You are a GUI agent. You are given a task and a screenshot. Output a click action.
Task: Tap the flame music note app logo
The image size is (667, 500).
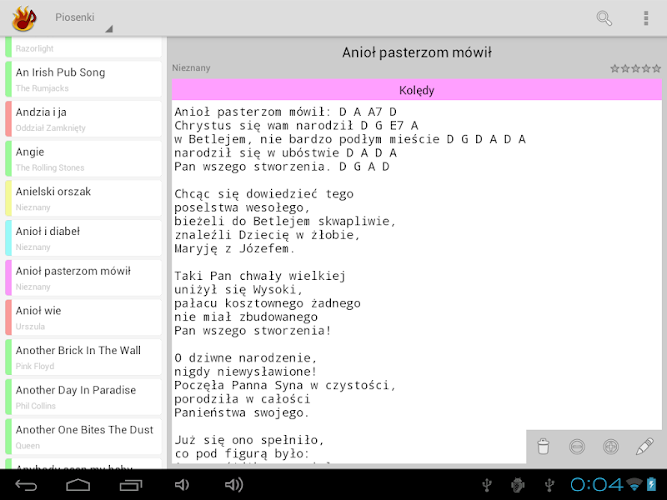[24, 18]
